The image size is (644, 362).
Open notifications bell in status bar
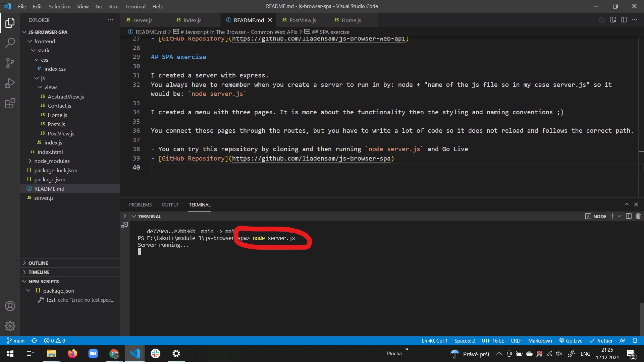point(635,341)
